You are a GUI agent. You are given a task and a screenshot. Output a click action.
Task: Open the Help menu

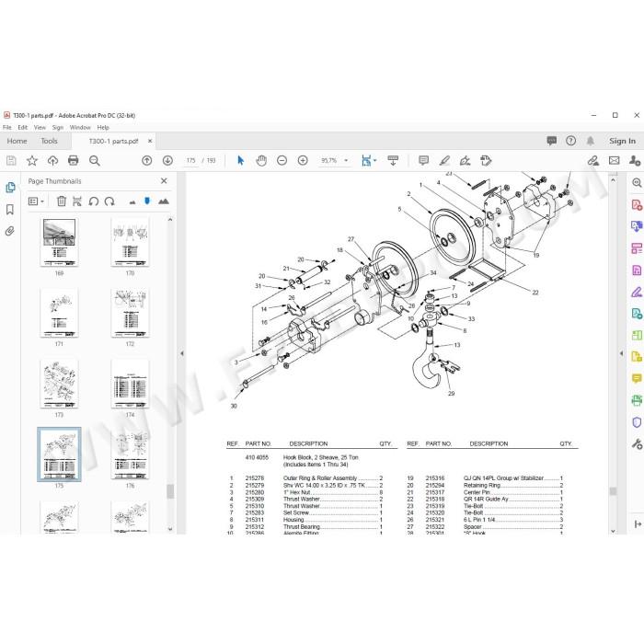103,128
